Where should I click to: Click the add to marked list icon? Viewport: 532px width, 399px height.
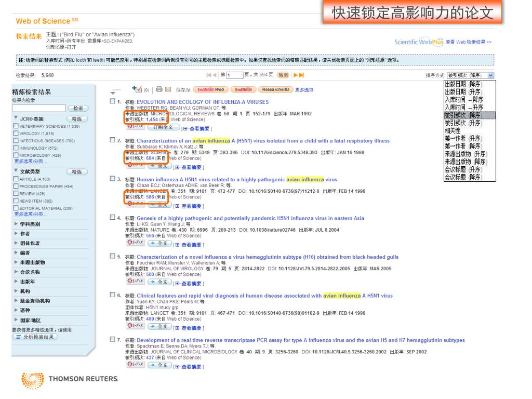137,89
